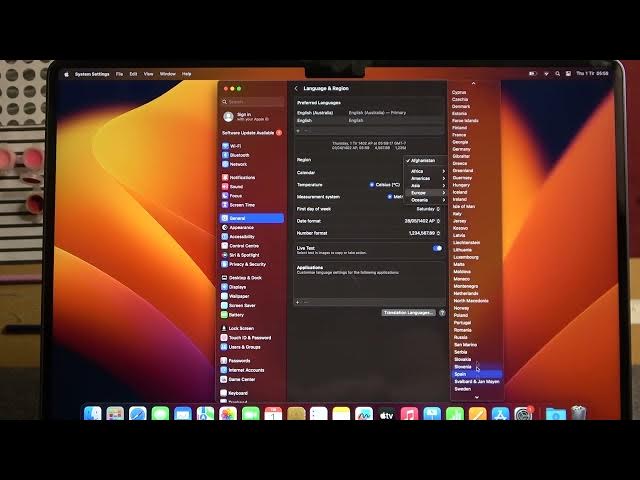Expand the Oceania region submenu
This screenshot has height=480, width=640.
click(x=426, y=200)
